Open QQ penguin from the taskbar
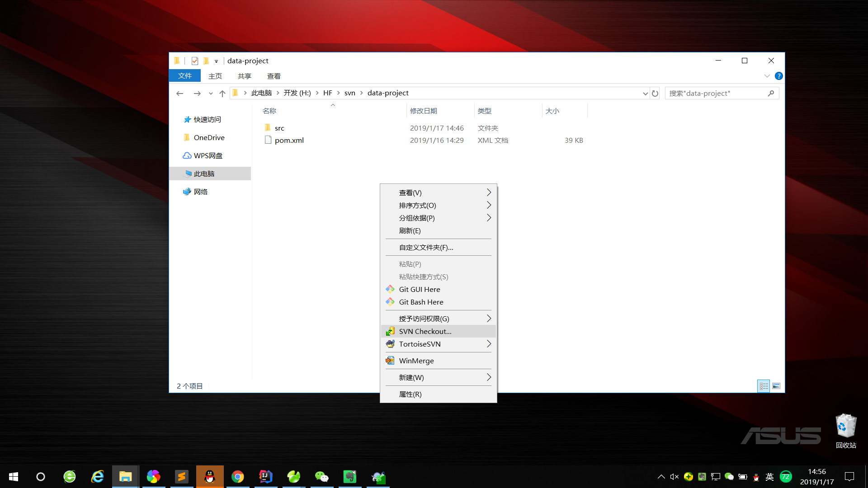Viewport: 868px width, 488px height. pyautogui.click(x=210, y=477)
